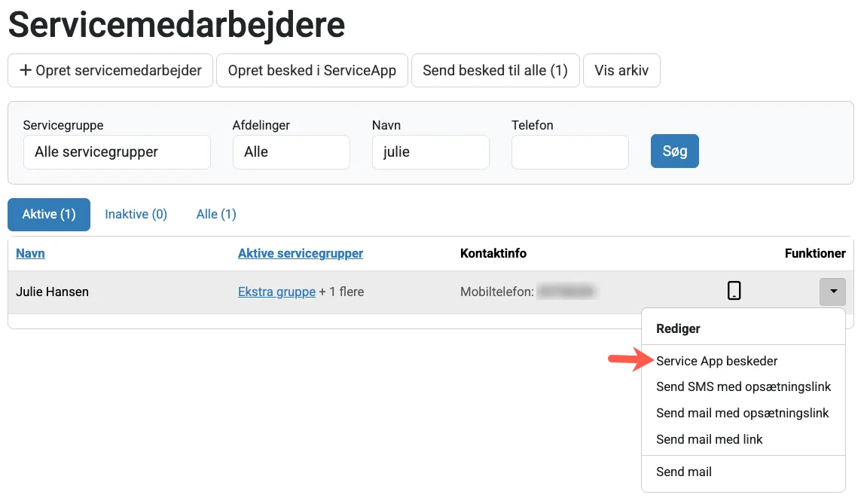Choose the Send mail med link option
The height and width of the screenshot is (504, 861).
pyautogui.click(x=709, y=439)
